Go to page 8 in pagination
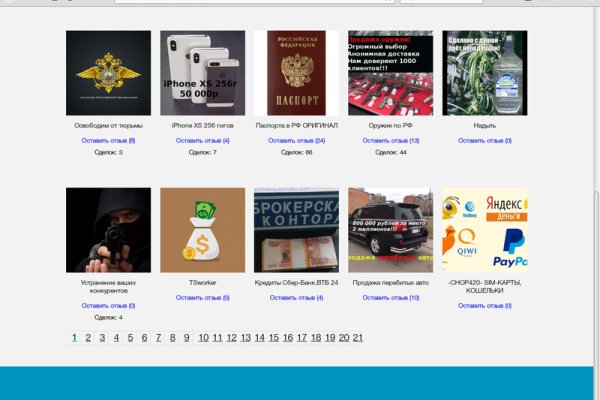The height and width of the screenshot is (400, 600). (173, 338)
